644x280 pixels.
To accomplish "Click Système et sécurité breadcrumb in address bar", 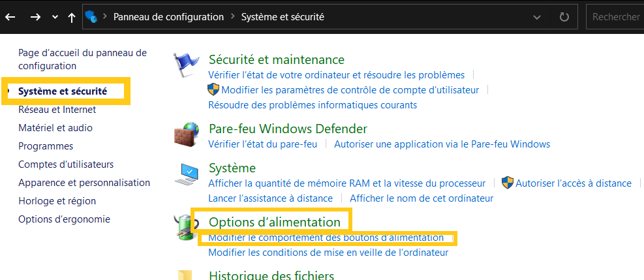I will click(283, 17).
